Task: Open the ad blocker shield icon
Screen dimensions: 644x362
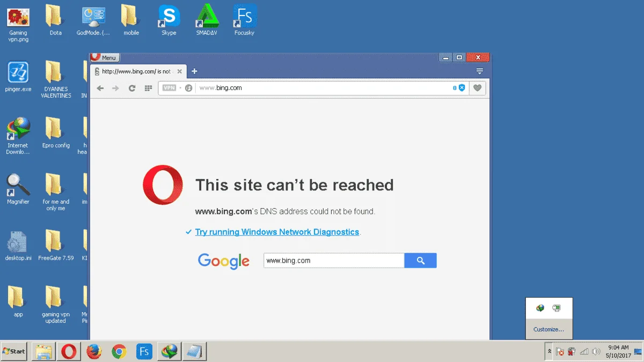Action: 462,88
